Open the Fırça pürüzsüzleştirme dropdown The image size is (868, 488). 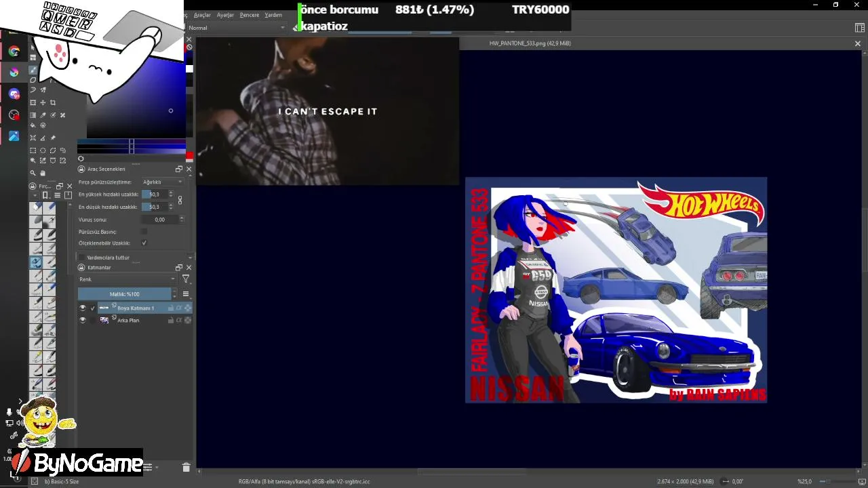162,182
